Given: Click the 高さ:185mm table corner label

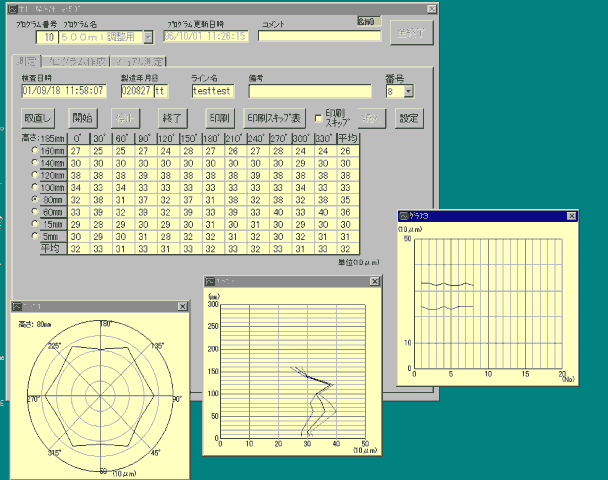Looking at the screenshot, I should pos(43,138).
